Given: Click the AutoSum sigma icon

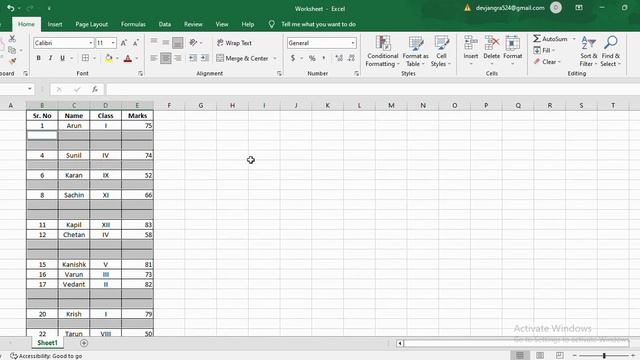Looking at the screenshot, I should (x=537, y=39).
